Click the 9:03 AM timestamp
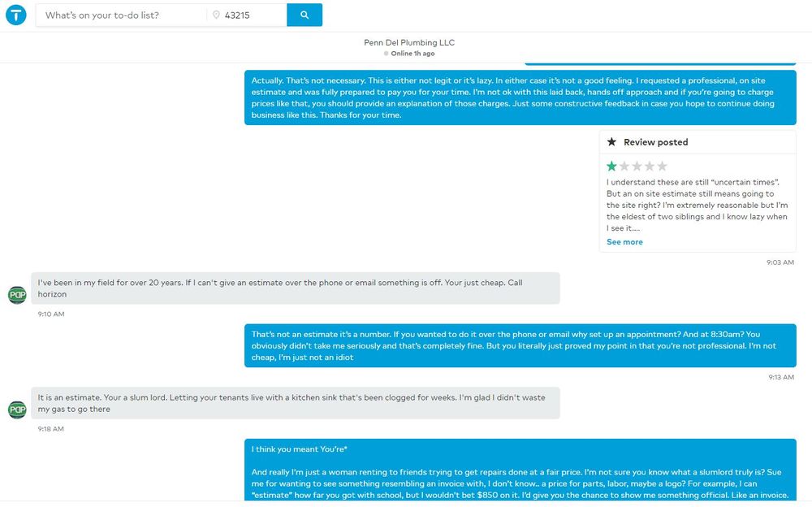This screenshot has width=812, height=507. [780, 262]
